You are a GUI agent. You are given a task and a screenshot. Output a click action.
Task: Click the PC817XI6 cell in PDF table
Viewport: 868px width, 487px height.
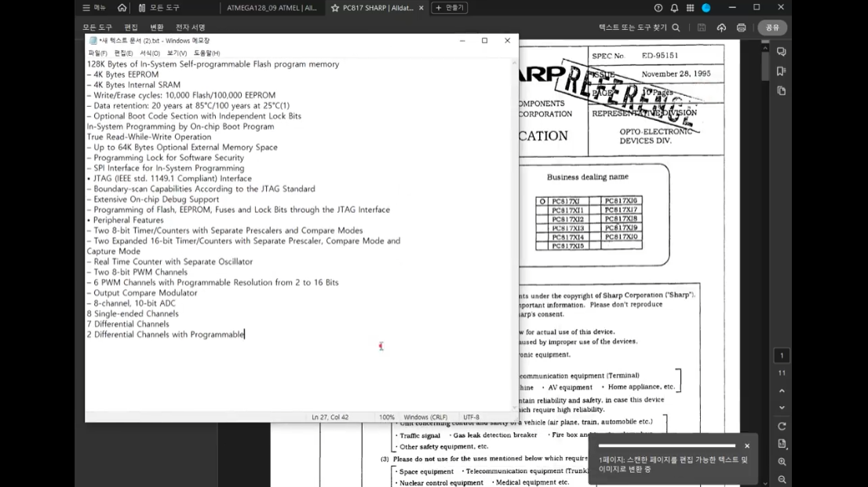click(621, 200)
